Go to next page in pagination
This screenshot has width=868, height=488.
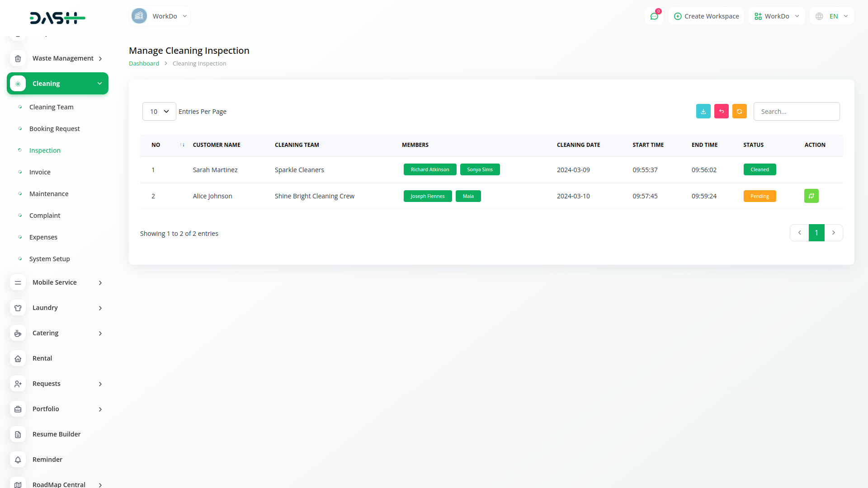click(x=833, y=233)
